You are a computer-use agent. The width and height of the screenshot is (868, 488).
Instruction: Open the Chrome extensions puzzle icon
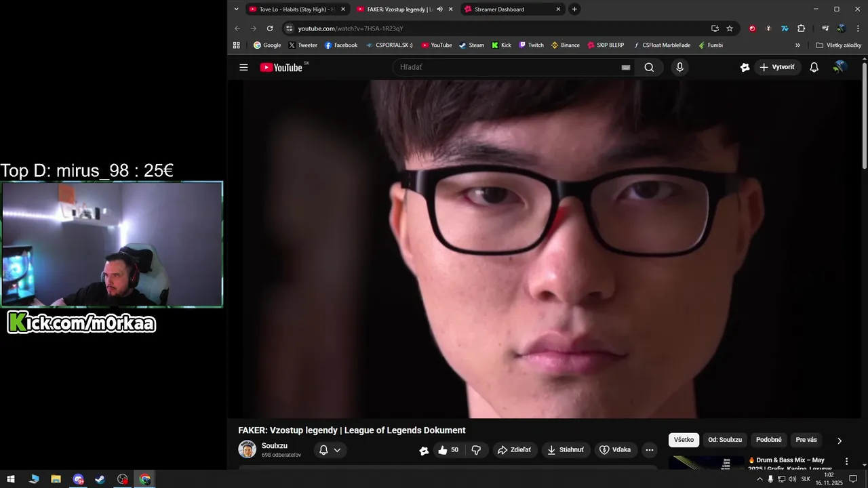point(801,28)
